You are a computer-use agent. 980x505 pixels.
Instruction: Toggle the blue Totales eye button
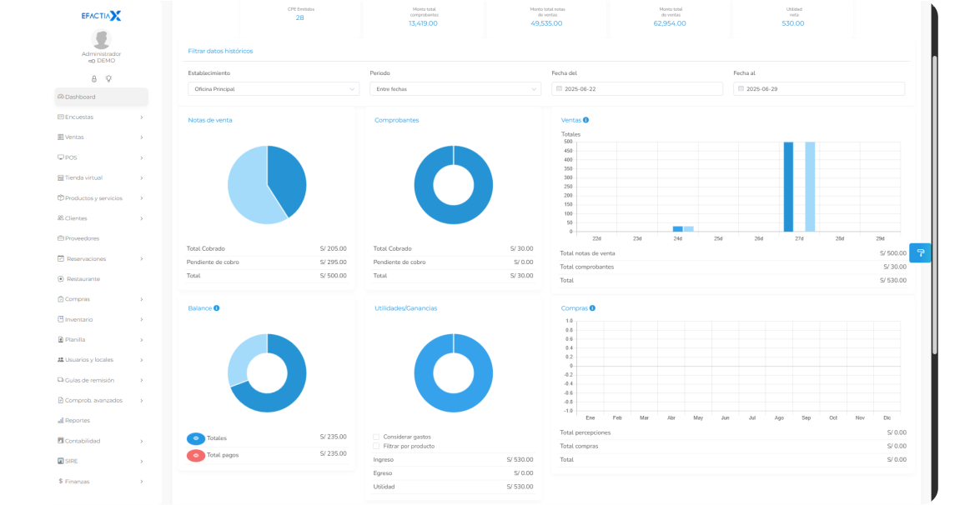point(196,438)
